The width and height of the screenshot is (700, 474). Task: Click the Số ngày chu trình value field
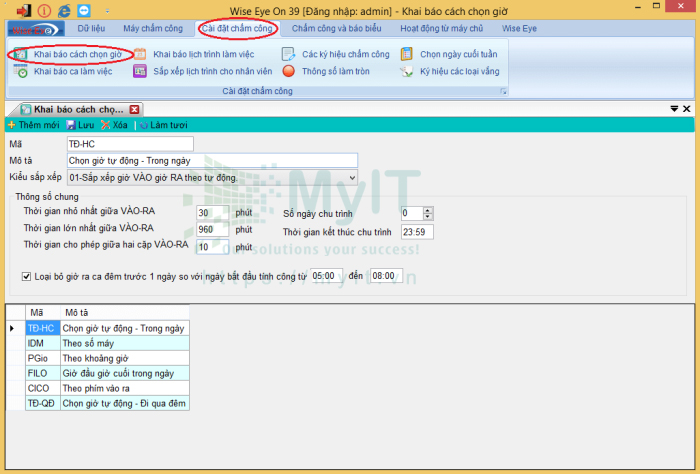click(x=412, y=213)
